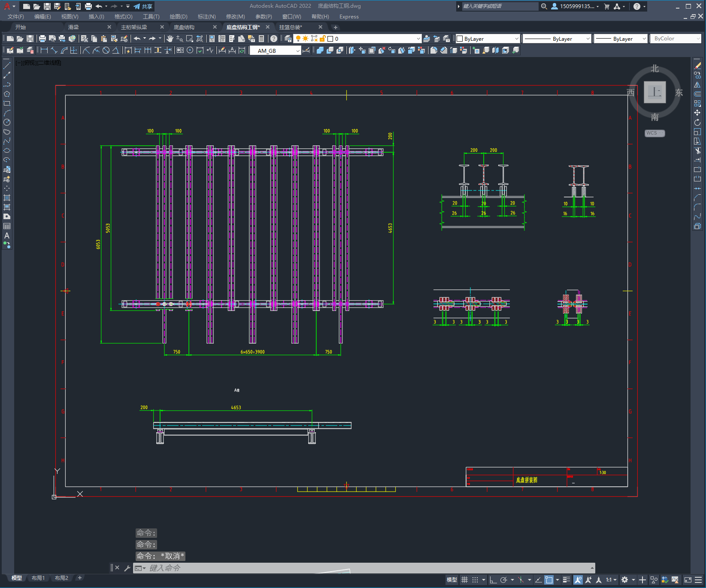Click the white ByLayer color swatch
This screenshot has height=588, width=706.
[x=460, y=39]
